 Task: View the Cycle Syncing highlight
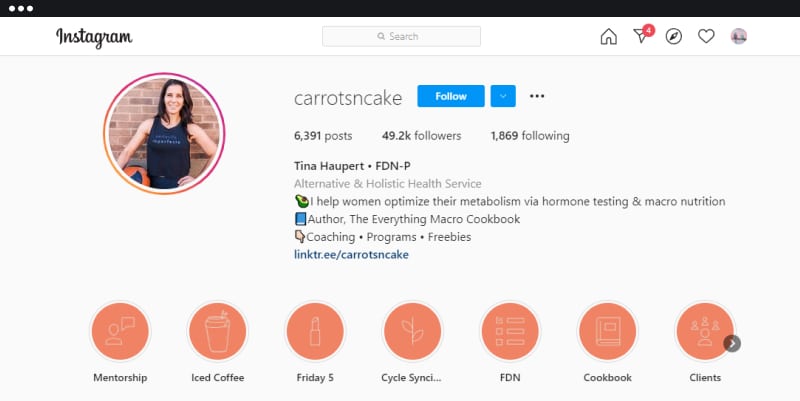[x=412, y=332]
